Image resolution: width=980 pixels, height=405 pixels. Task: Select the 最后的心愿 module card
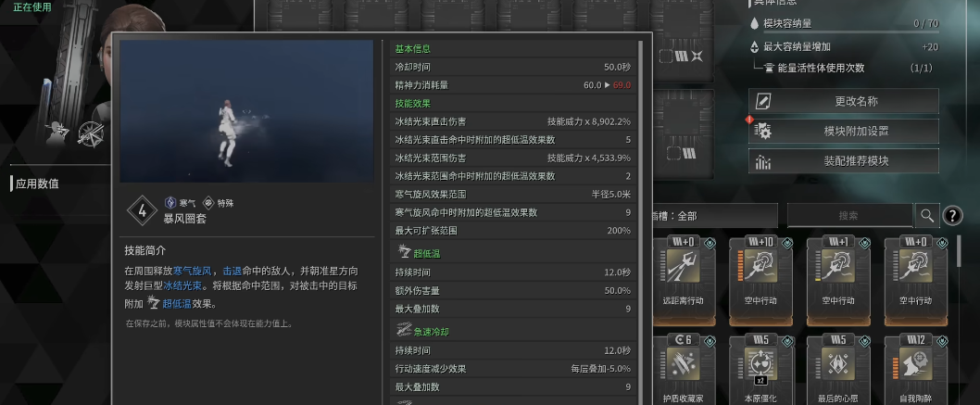click(x=838, y=370)
